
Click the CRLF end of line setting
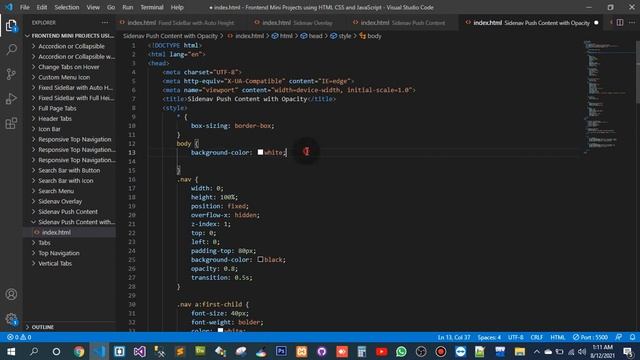tap(536, 337)
